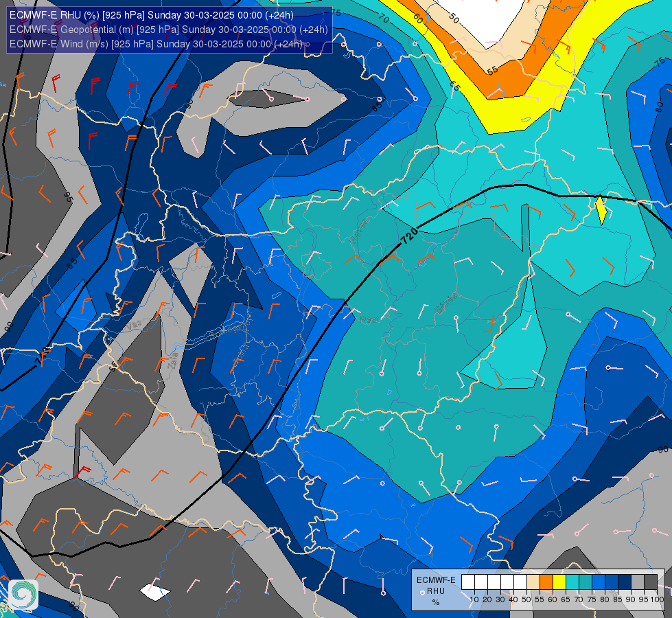Pick the white legend swatch between 30 and 40
672x618 pixels.
click(507, 582)
